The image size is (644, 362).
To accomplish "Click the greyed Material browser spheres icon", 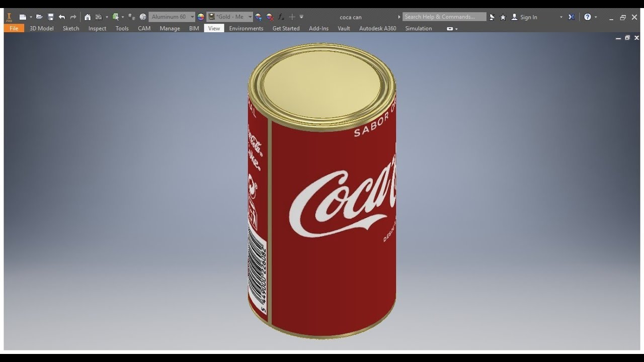I will 132,17.
